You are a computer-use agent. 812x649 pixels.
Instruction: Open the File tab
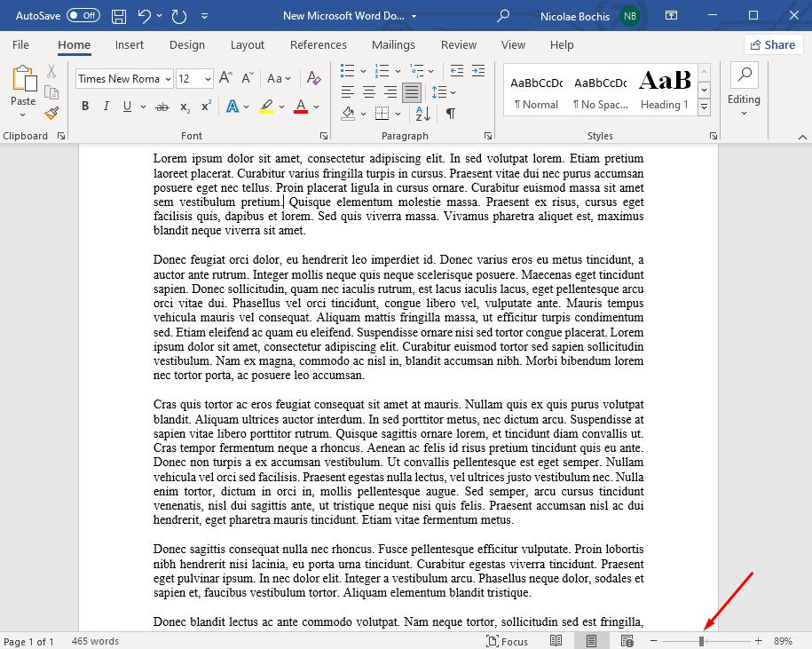coord(20,45)
